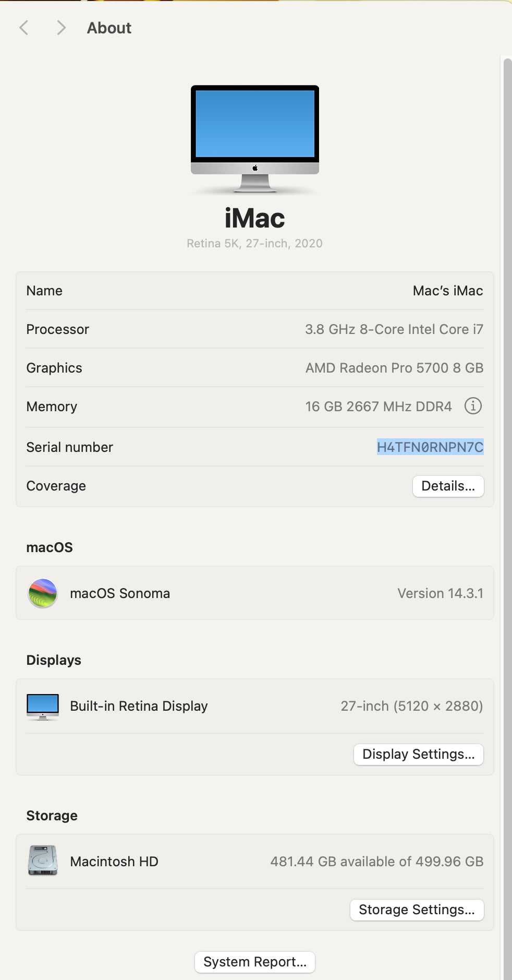Click the highlighted serial number
This screenshot has width=512, height=980.
tap(430, 447)
